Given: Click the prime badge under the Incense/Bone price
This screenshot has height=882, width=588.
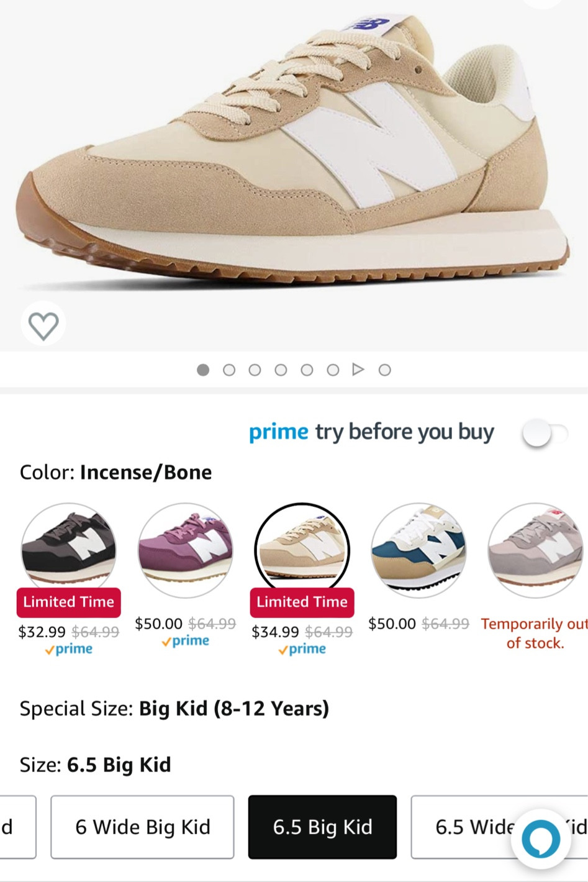Looking at the screenshot, I should [x=302, y=648].
